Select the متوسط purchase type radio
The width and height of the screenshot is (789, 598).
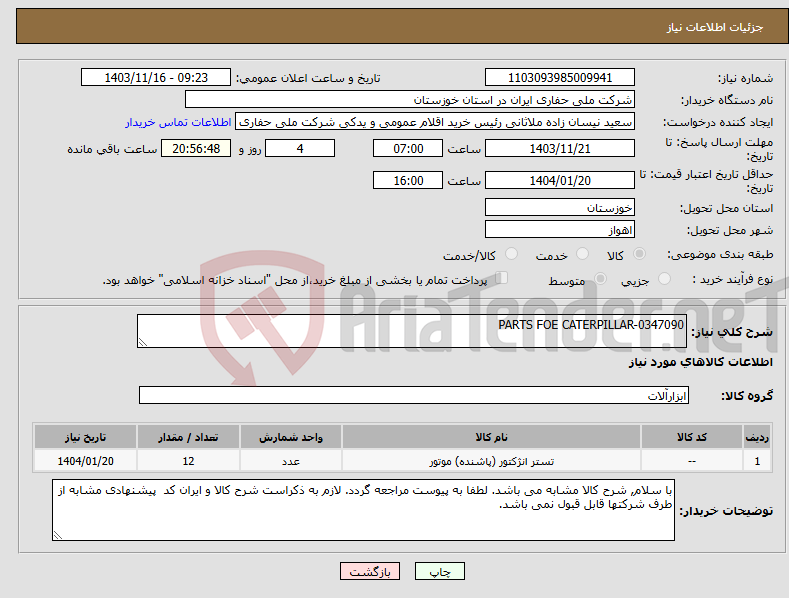tap(600, 278)
